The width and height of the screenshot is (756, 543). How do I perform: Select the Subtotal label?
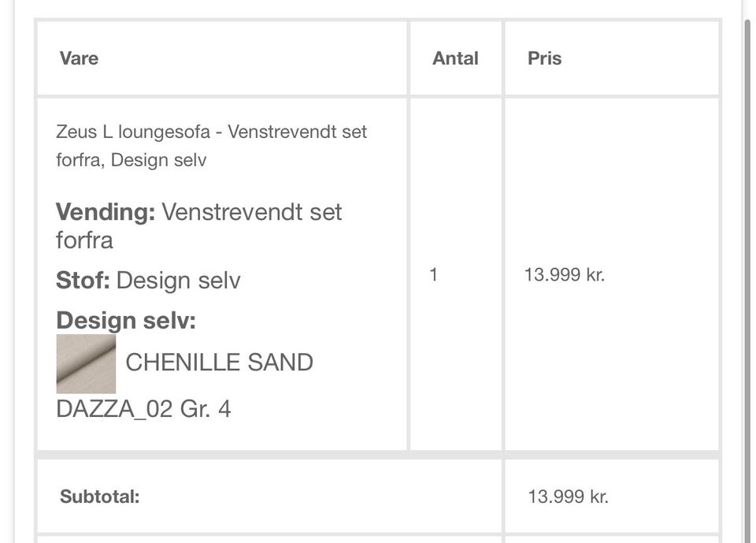99,497
